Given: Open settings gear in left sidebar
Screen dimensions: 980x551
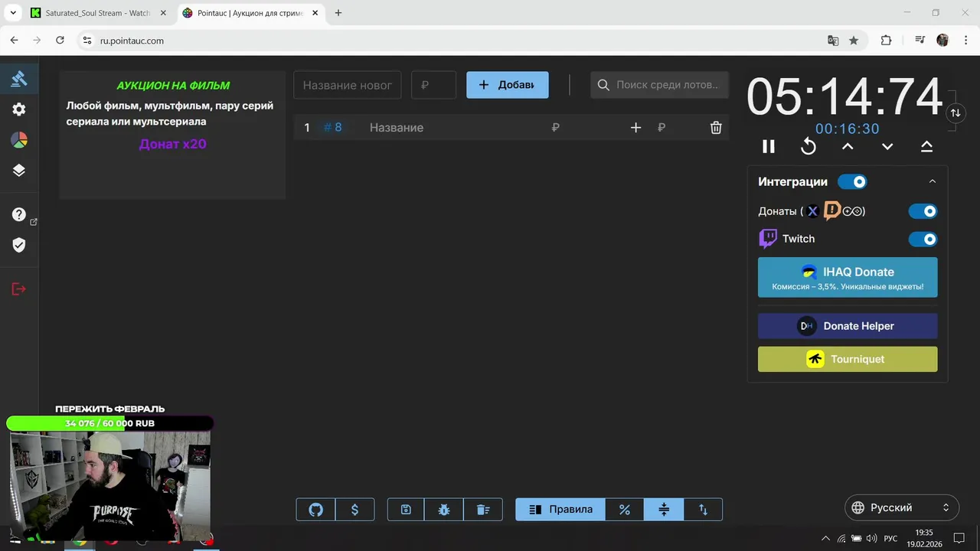Looking at the screenshot, I should [x=19, y=109].
